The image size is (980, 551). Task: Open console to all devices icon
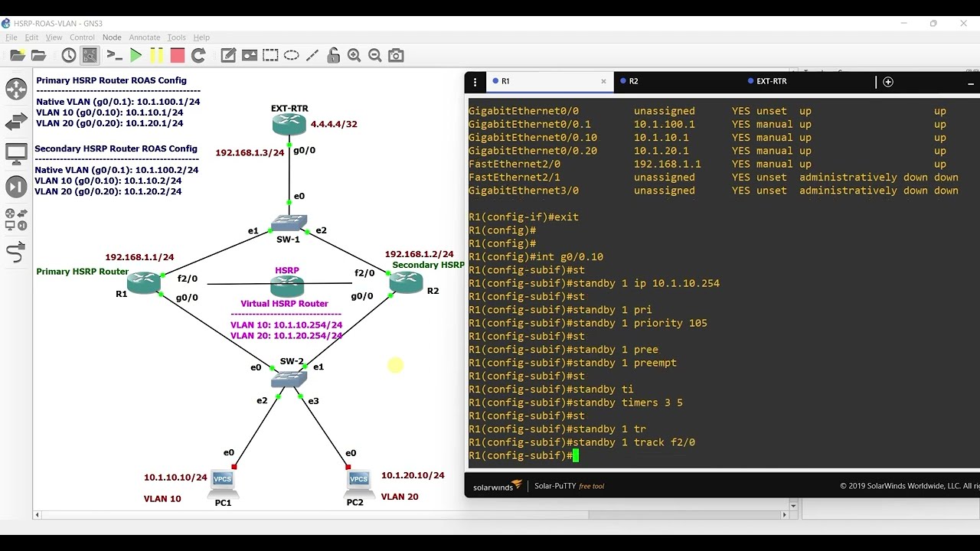click(x=115, y=55)
